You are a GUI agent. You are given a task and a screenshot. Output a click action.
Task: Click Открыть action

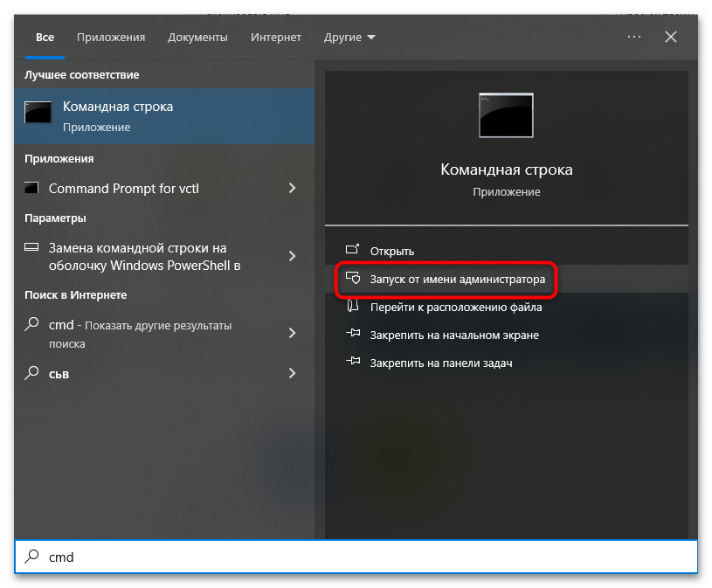click(x=507, y=251)
